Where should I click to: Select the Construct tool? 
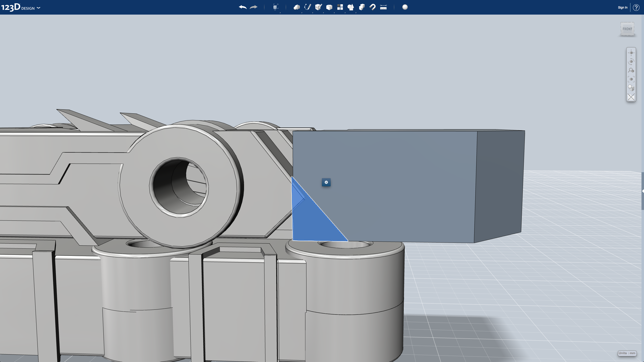tap(319, 7)
